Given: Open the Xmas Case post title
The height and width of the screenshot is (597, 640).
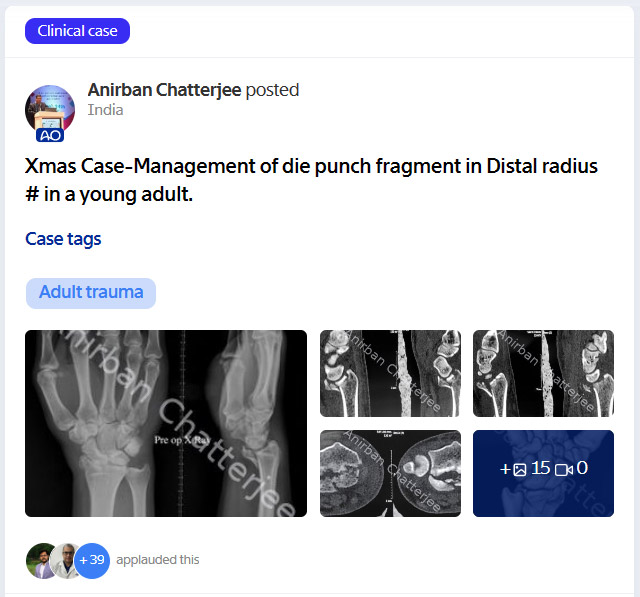Looking at the screenshot, I should coord(311,180).
